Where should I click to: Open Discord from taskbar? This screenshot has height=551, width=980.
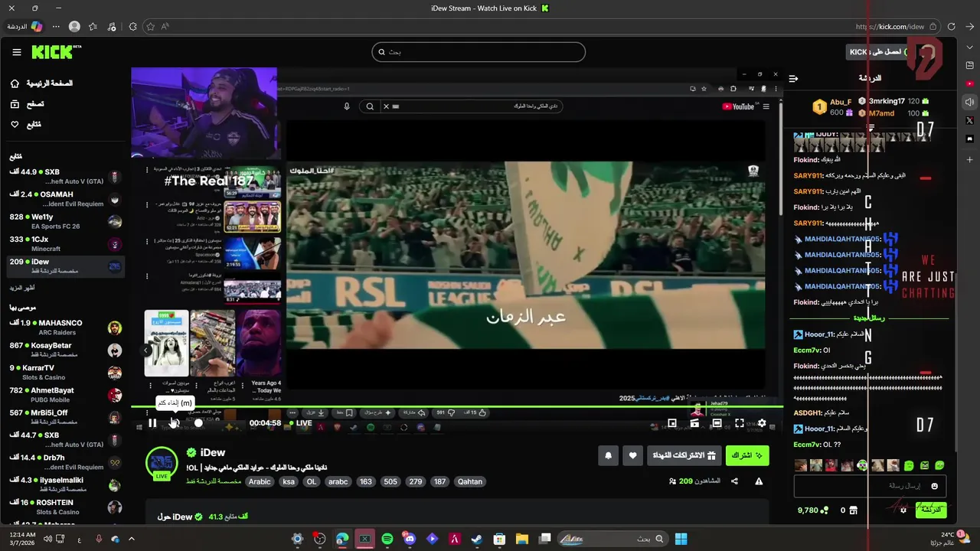click(410, 539)
